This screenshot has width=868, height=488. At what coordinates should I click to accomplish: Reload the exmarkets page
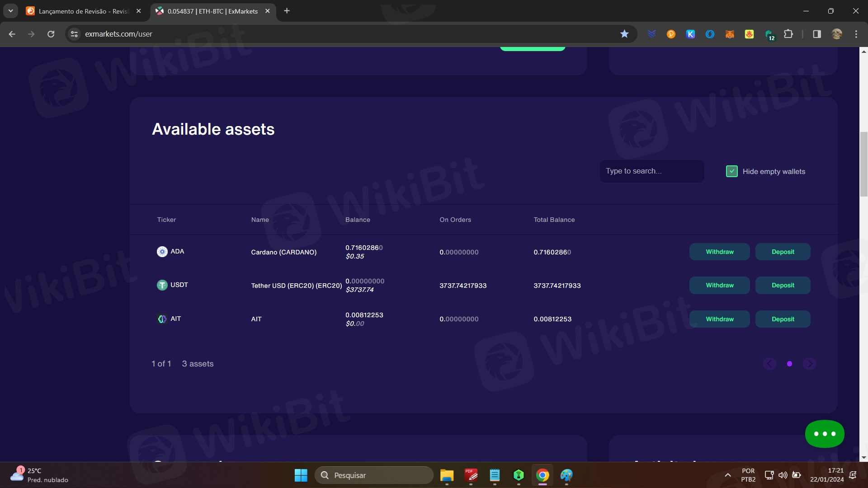point(51,34)
